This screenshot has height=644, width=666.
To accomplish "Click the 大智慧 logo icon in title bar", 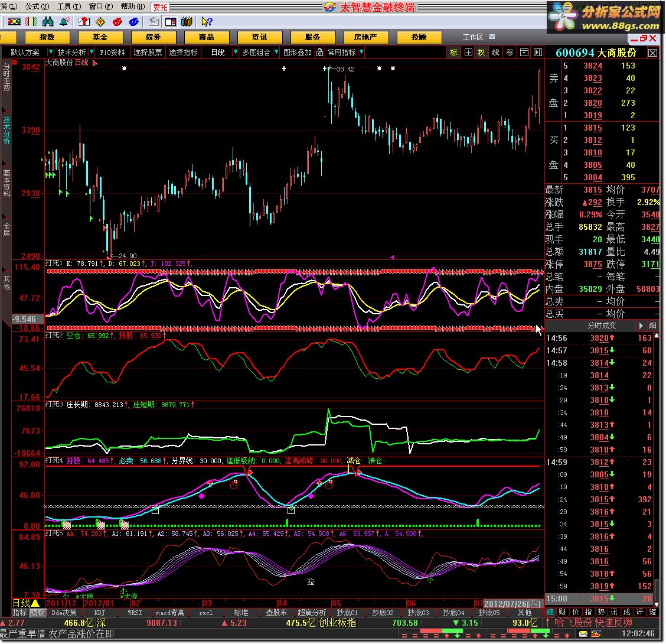I will coord(330,7).
